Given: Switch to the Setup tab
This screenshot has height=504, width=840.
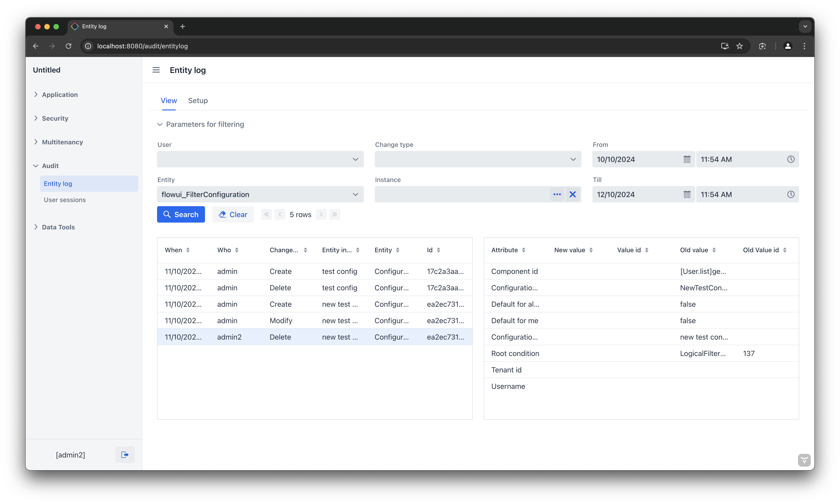Looking at the screenshot, I should pos(198,101).
